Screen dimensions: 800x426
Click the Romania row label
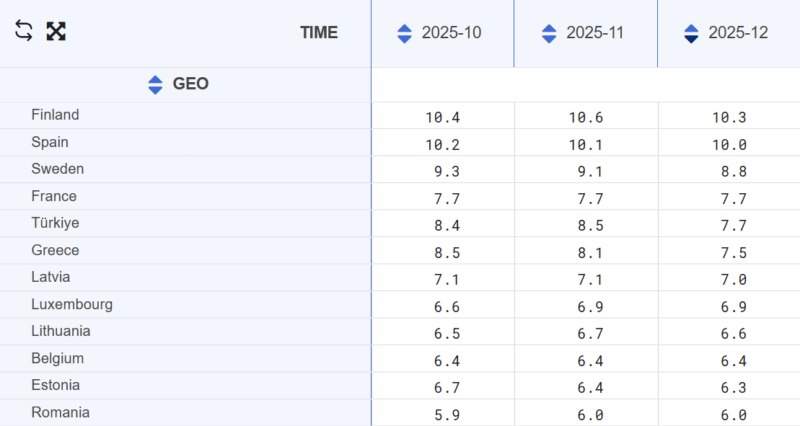[60, 412]
